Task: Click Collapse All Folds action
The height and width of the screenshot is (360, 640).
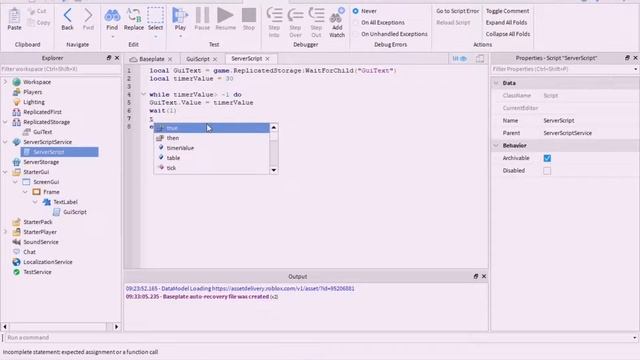Action: pos(508,34)
